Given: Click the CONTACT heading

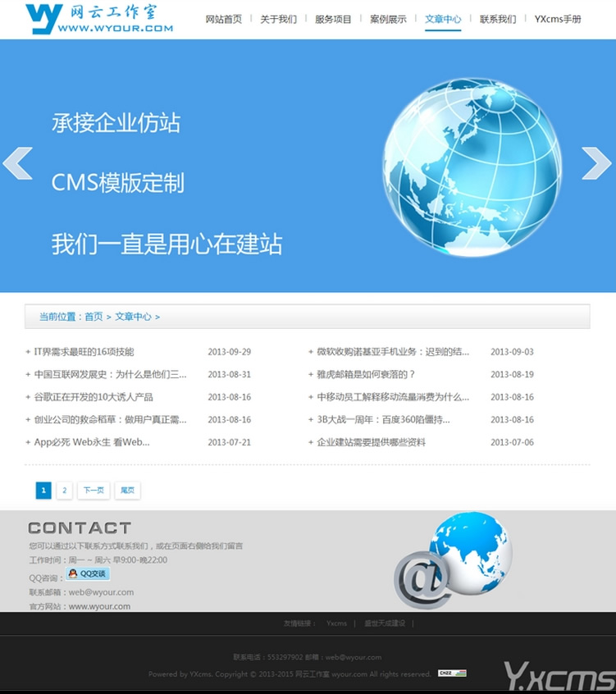Looking at the screenshot, I should [80, 528].
